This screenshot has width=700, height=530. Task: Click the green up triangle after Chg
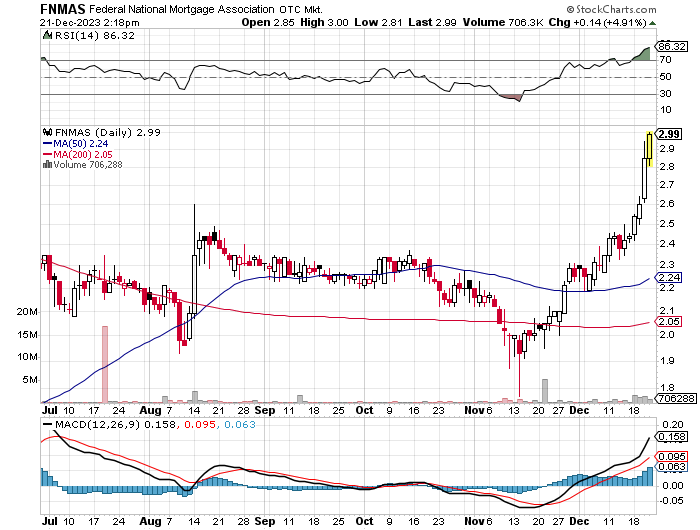652,23
